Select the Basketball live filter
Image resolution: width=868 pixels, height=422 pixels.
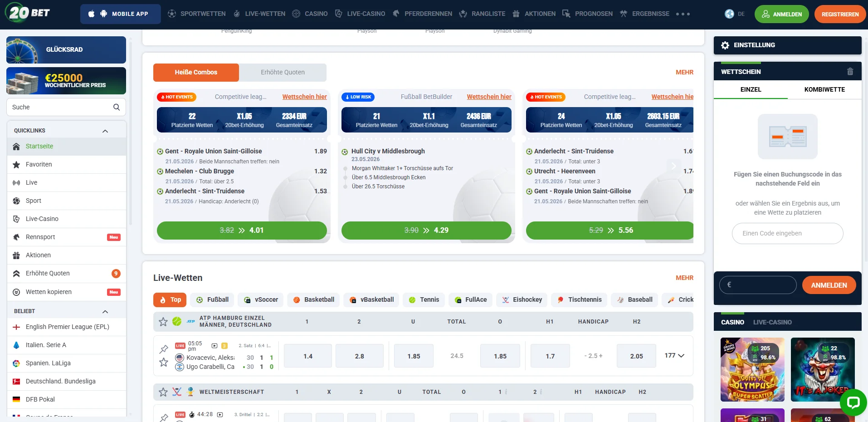(x=313, y=299)
